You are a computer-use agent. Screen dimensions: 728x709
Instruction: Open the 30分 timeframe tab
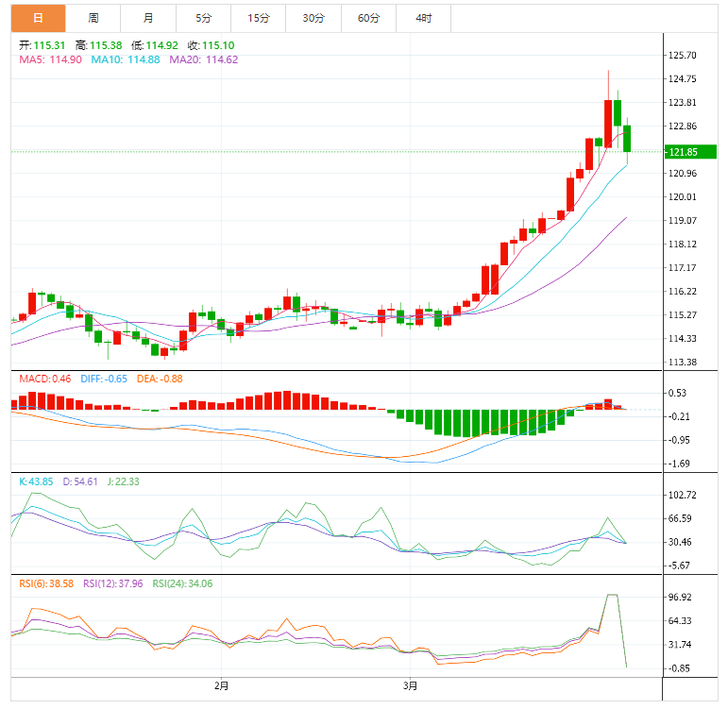tap(313, 19)
